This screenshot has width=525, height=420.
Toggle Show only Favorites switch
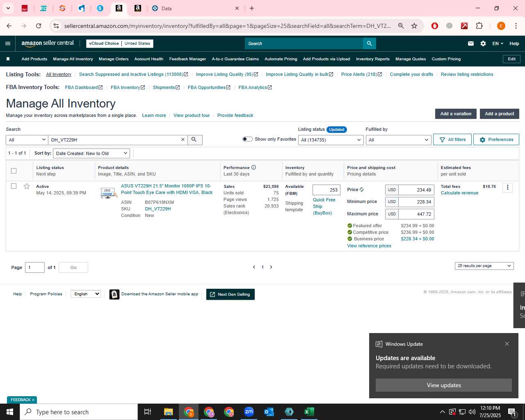(x=247, y=139)
